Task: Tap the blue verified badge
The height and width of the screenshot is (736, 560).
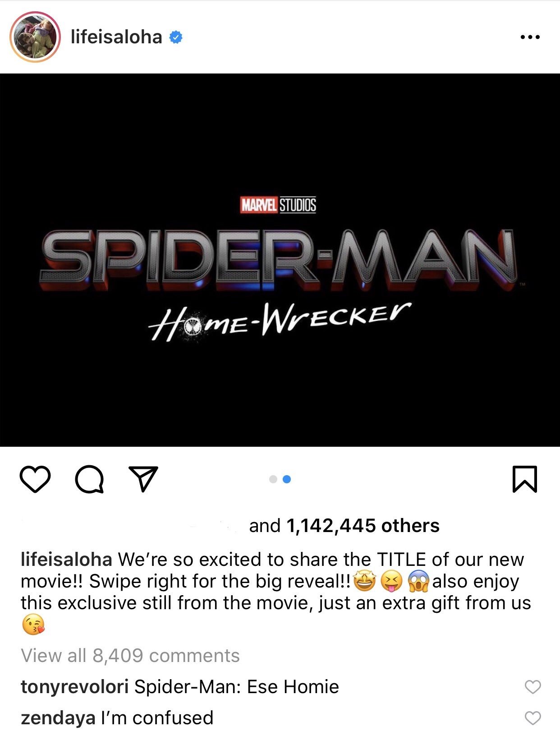Action: (x=176, y=37)
